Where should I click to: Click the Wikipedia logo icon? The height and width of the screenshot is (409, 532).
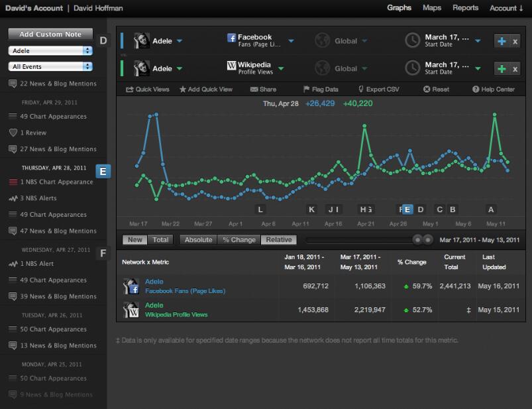231,65
